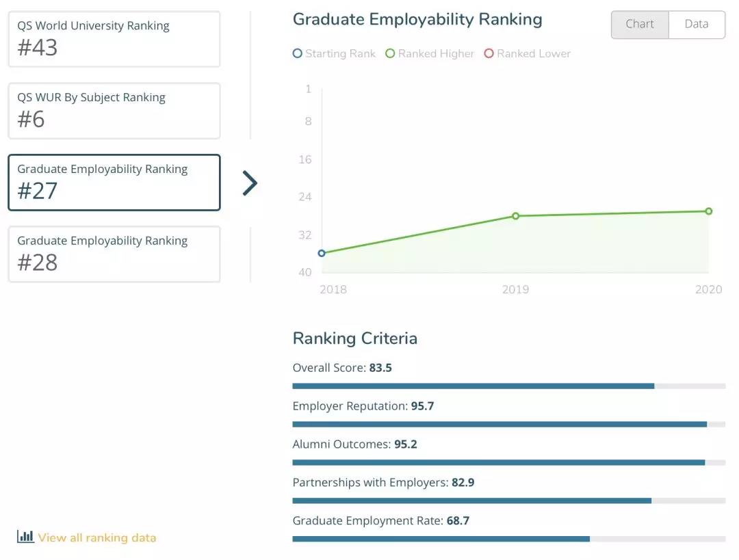Click the Partnerships with Employers progress bar
The width and height of the screenshot is (739, 560).
(508, 501)
